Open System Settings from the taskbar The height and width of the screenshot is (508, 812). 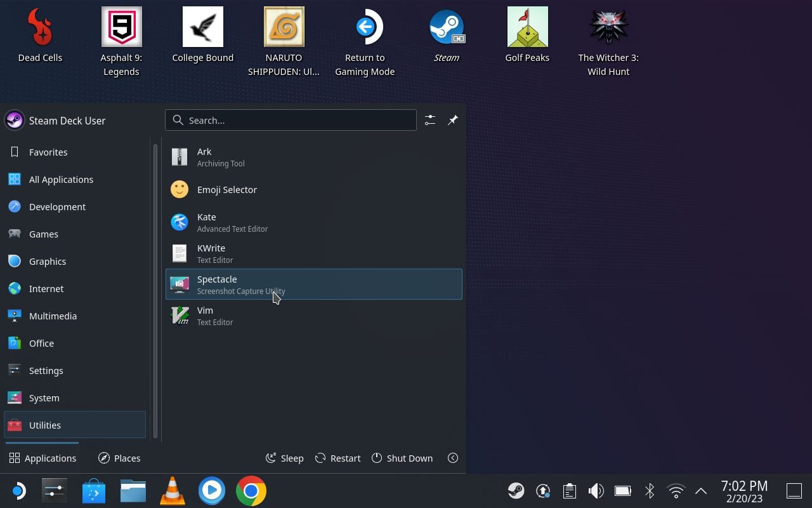click(55, 491)
